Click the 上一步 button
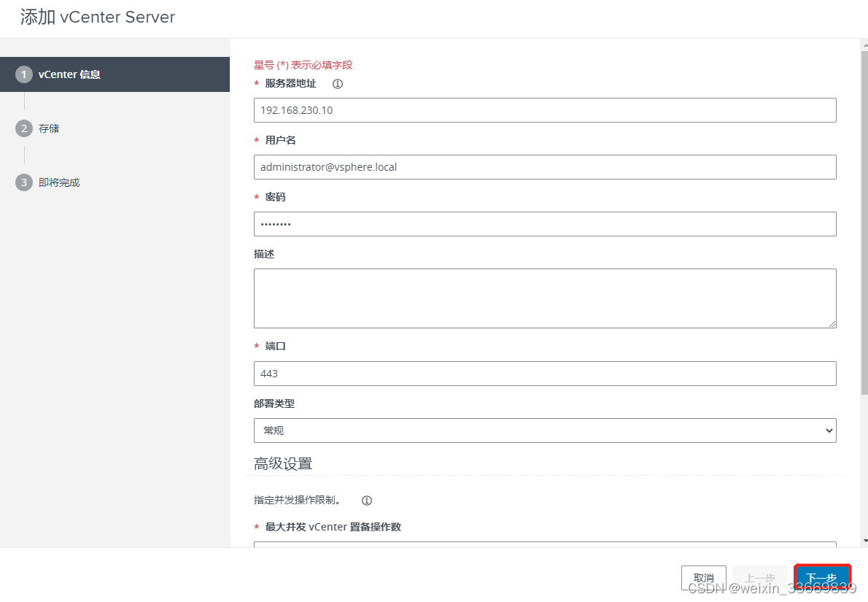868x602 pixels. point(759,578)
